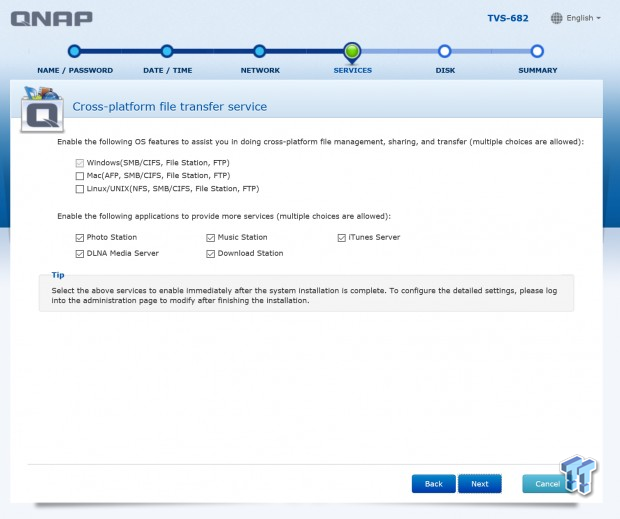Click the Next button
The image size is (620, 519).
point(480,484)
